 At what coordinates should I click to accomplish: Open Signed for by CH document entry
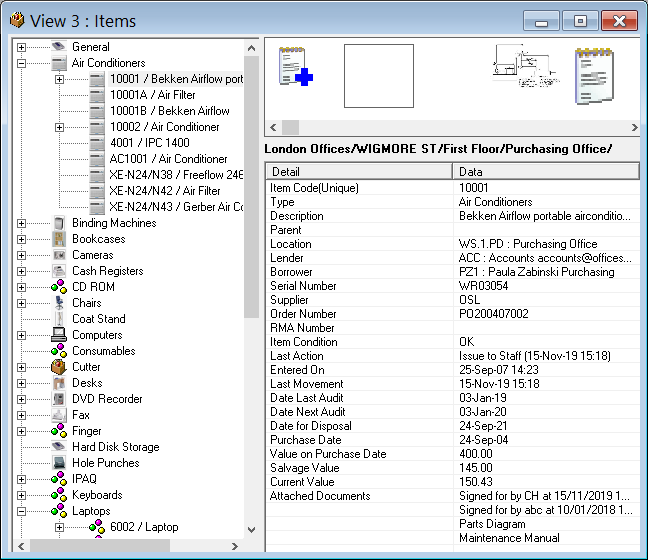(544, 496)
